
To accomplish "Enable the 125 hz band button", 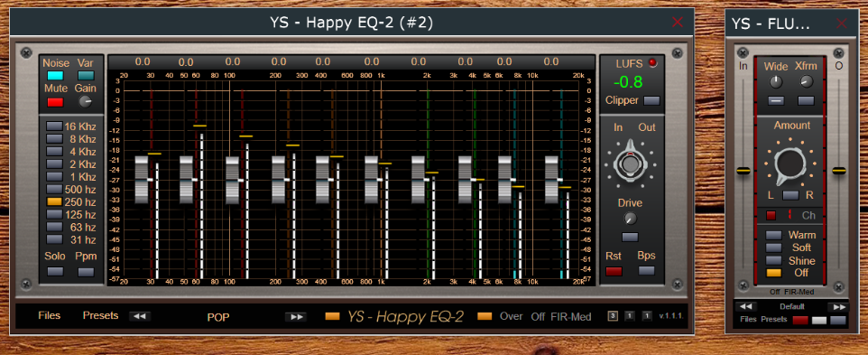I will (54, 214).
